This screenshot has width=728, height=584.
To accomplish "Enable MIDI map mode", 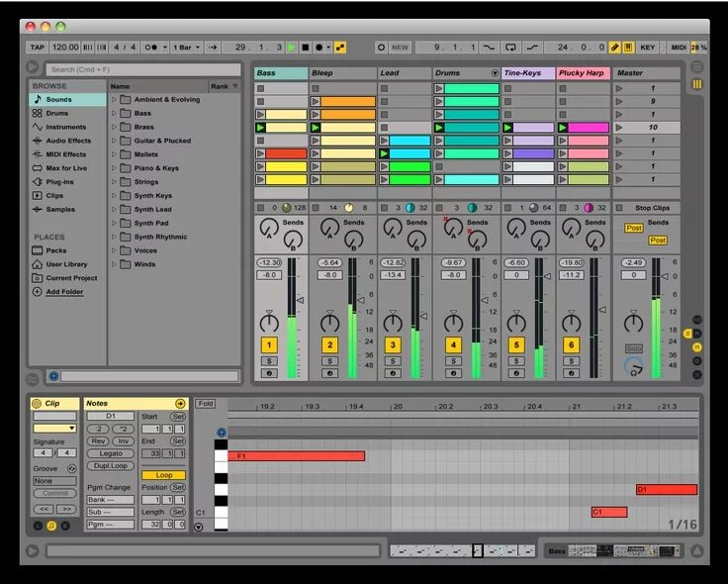I will pos(679,47).
